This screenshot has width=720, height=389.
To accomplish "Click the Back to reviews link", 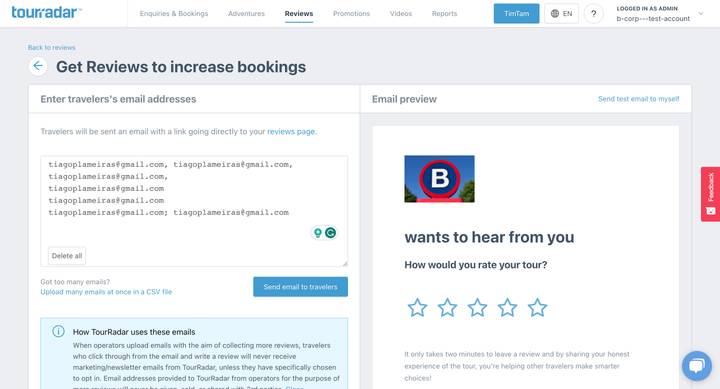I will (51, 47).
